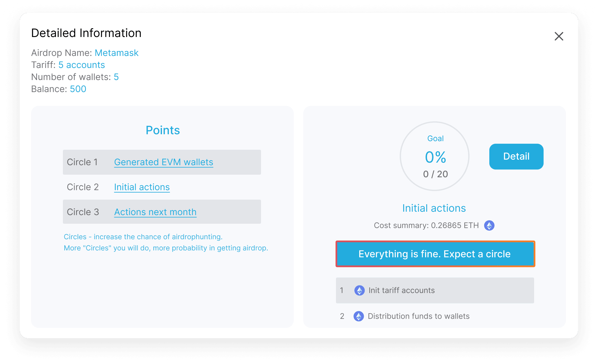Select the "Distribution funds to wallets" step text
The width and height of the screenshot is (597, 364).
pos(418,316)
